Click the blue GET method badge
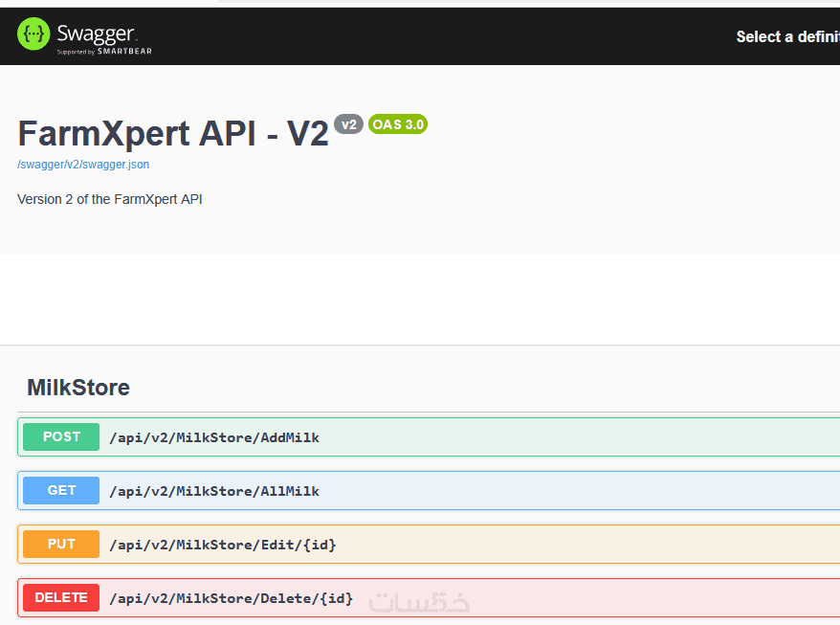The image size is (840, 625). point(61,490)
